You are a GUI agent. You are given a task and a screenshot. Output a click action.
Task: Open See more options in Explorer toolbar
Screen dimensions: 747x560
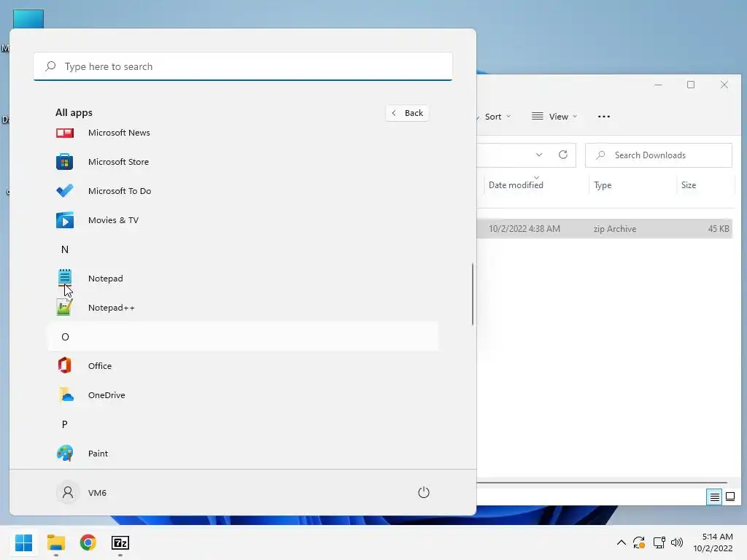pyautogui.click(x=603, y=117)
